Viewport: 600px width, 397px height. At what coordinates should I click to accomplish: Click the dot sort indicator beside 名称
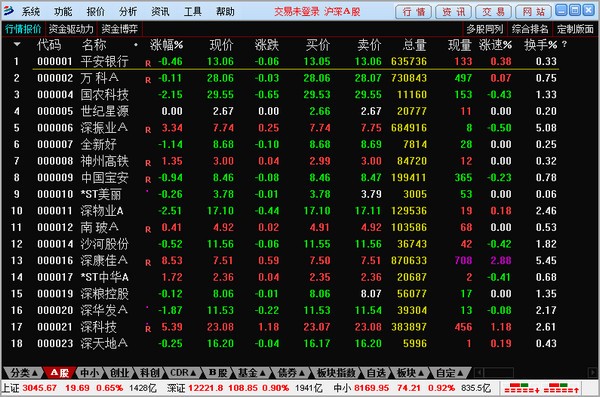[x=136, y=45]
